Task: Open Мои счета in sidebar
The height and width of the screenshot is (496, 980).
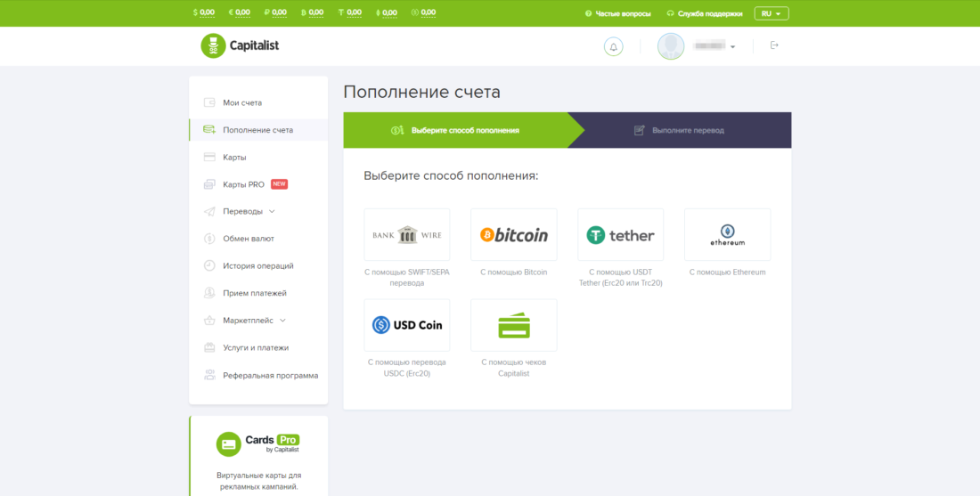Action: pyautogui.click(x=242, y=102)
